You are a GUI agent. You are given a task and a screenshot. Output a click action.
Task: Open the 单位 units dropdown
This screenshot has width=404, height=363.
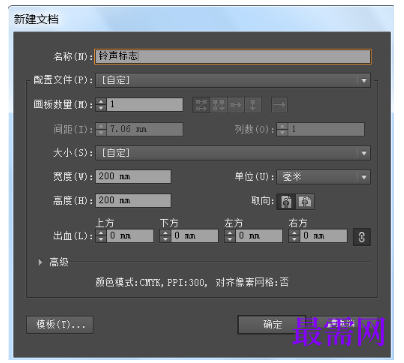[323, 177]
